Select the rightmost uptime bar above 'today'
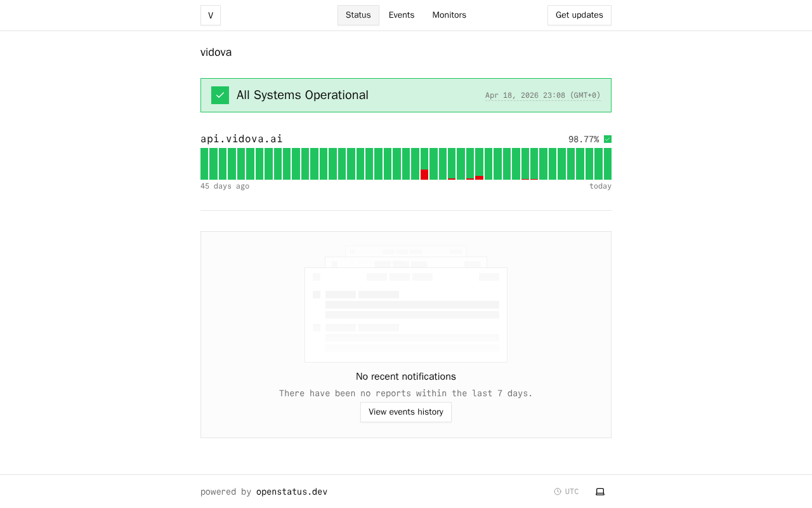 click(x=608, y=164)
